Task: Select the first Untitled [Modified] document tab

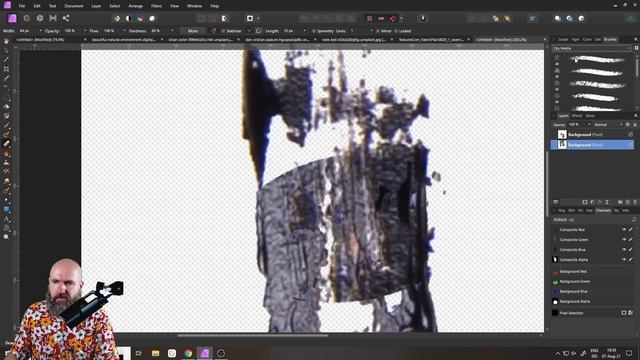Action: [x=40, y=40]
